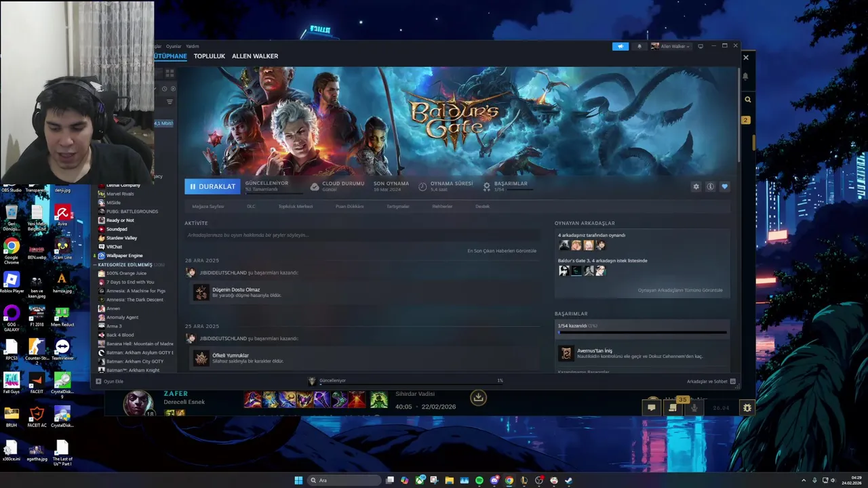Click the League client download replay icon
This screenshot has width=868, height=488.
pyautogui.click(x=478, y=398)
